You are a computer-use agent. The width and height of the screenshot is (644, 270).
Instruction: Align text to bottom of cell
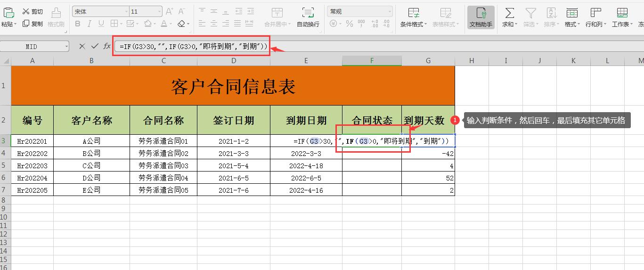(226, 11)
